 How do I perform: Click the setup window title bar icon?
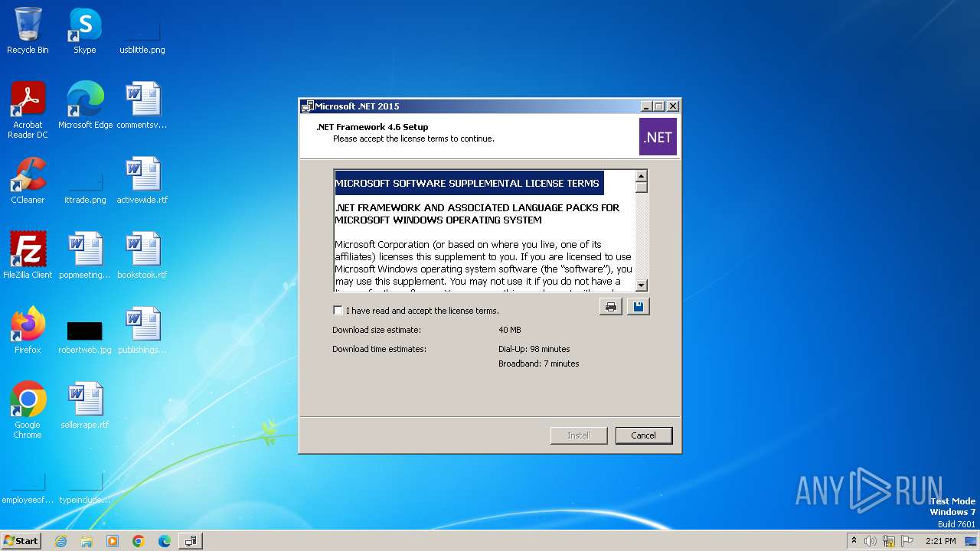307,106
